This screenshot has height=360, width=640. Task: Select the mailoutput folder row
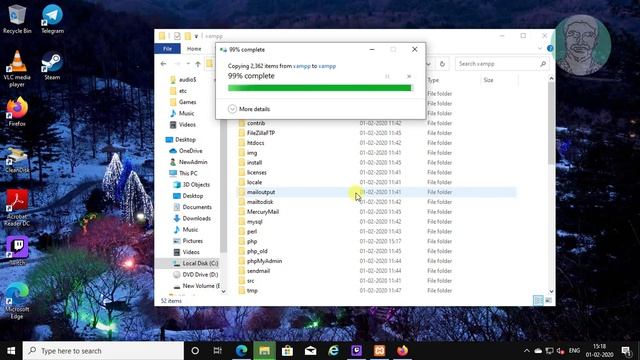coord(376,192)
